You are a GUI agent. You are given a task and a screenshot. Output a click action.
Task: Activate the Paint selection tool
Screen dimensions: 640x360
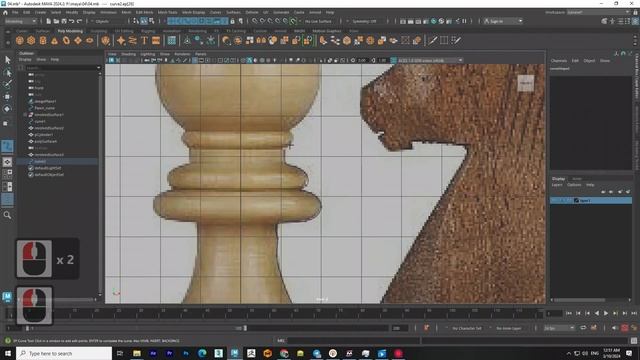(7, 84)
